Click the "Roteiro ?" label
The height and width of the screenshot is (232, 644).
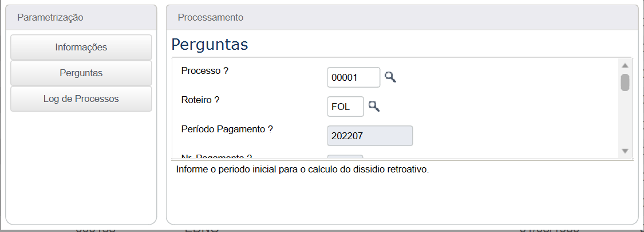tap(200, 100)
